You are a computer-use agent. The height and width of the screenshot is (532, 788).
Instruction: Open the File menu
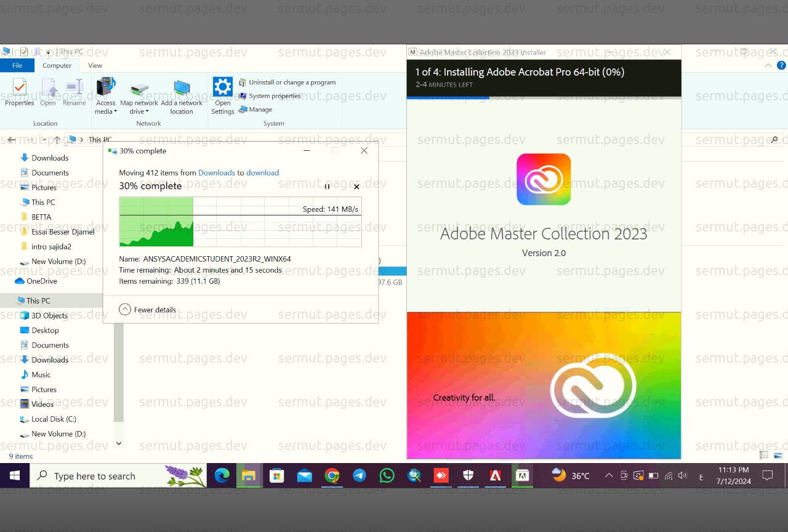17,65
